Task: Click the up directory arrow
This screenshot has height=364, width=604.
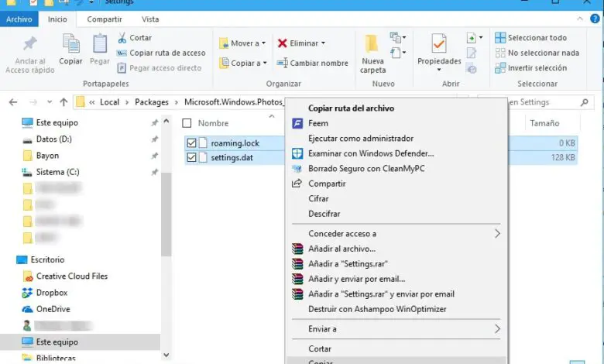Action: pyautogui.click(x=63, y=102)
